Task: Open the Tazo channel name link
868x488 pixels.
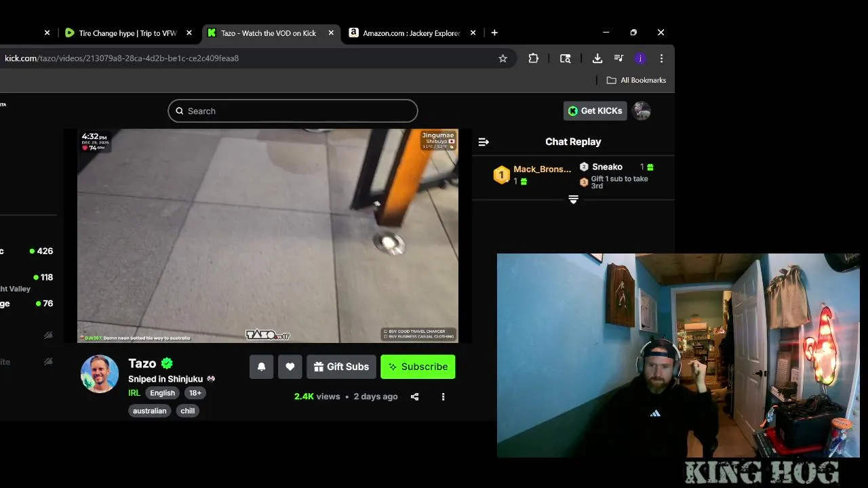Action: tap(142, 363)
